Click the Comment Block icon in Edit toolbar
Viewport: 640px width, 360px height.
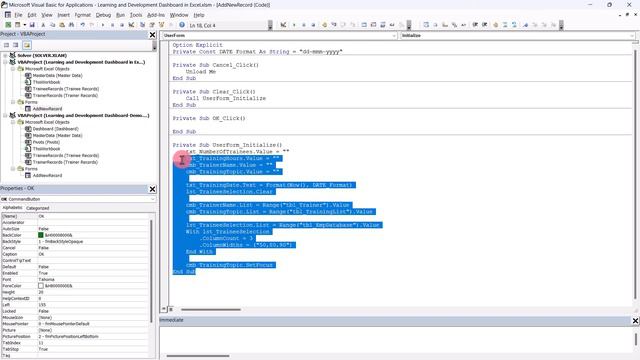pos(505,25)
